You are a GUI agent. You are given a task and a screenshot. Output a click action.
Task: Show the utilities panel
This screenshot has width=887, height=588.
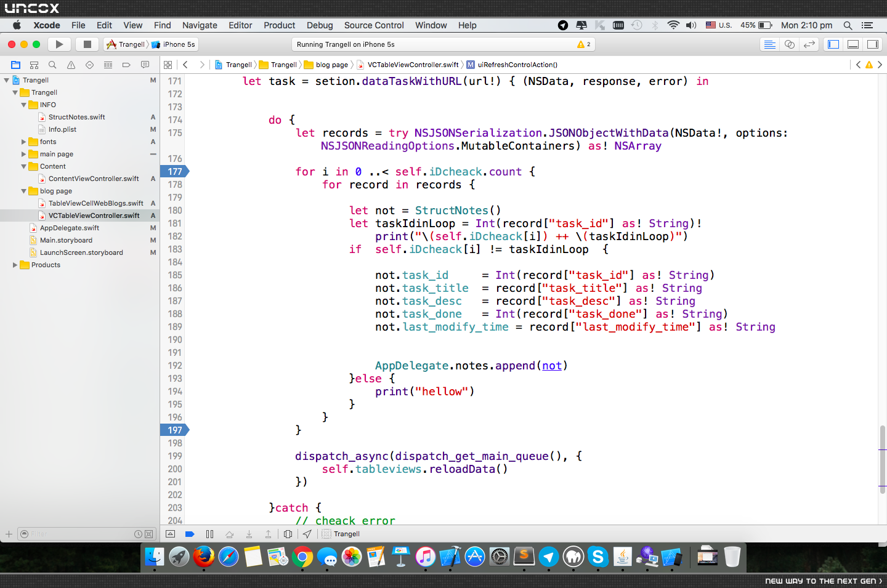pyautogui.click(x=873, y=44)
